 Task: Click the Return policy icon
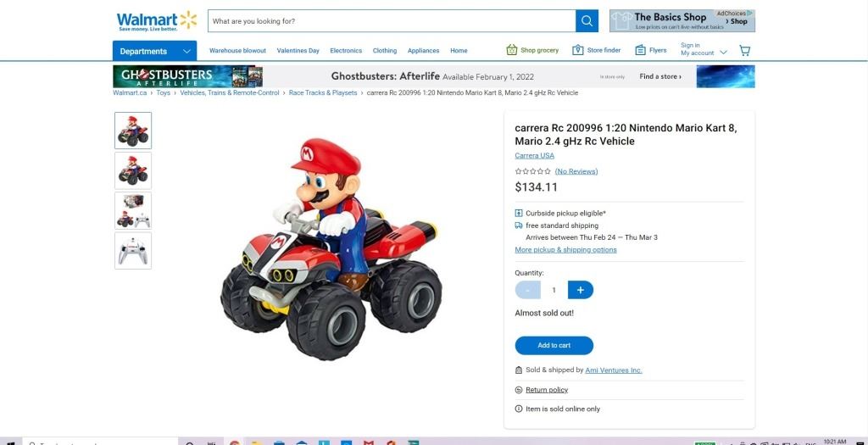pos(519,390)
